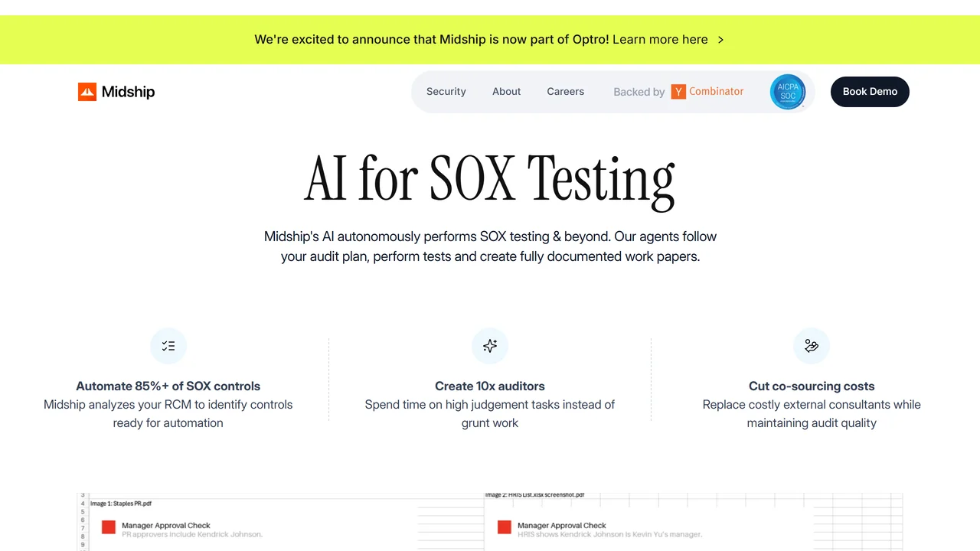
Task: Open the HRIS List.xlsx screenshot preview
Action: tap(535, 495)
